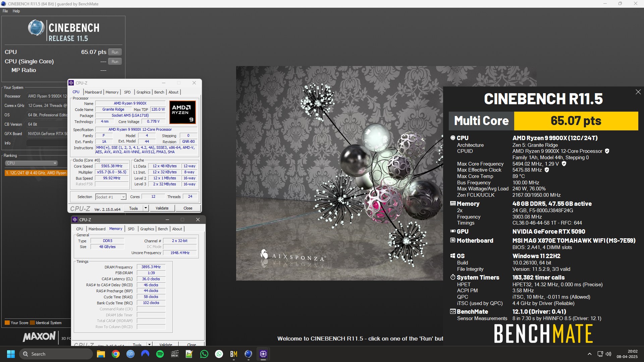Run the CPU multi-core benchmark

[x=115, y=52]
